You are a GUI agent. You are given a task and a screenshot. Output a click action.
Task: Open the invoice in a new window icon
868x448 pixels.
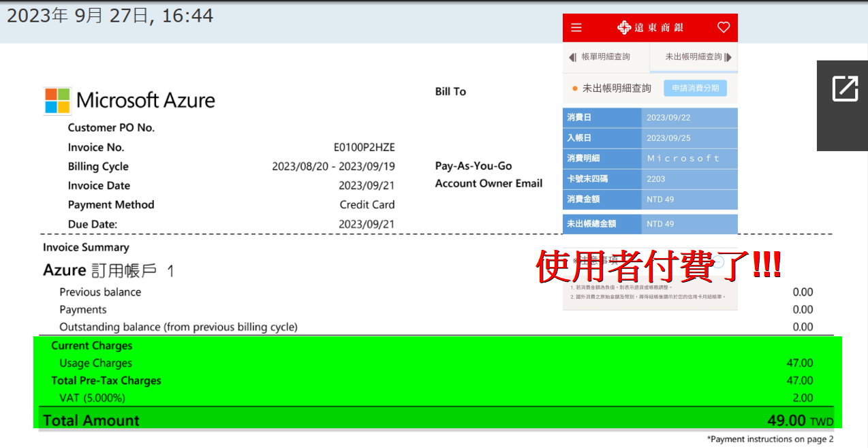845,89
